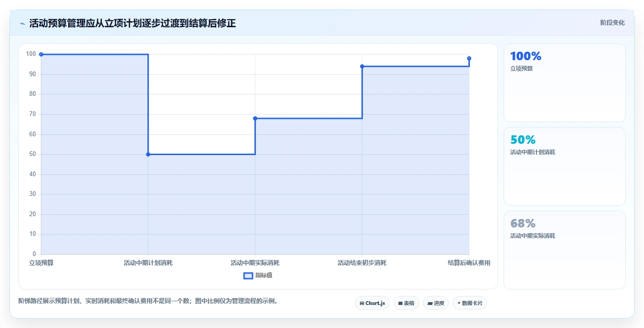Open the 68% 活动中期实际消耗 card
The image size is (644, 328).
565,250
